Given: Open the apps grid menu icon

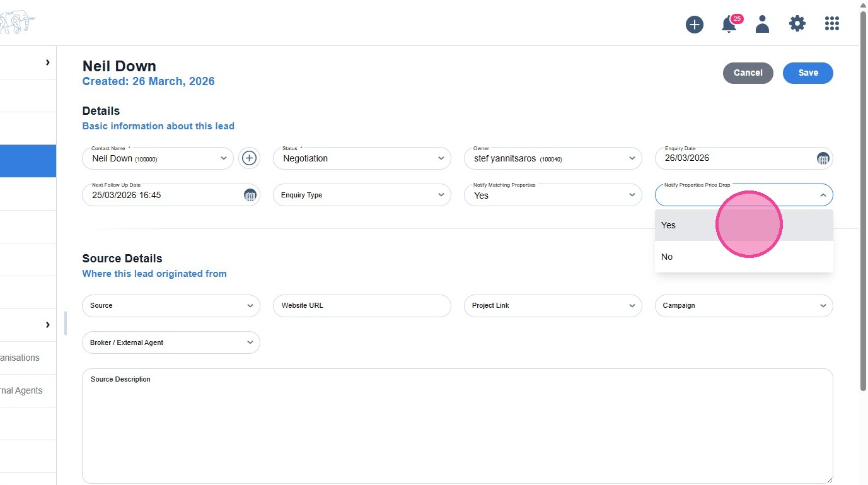Looking at the screenshot, I should tap(831, 24).
